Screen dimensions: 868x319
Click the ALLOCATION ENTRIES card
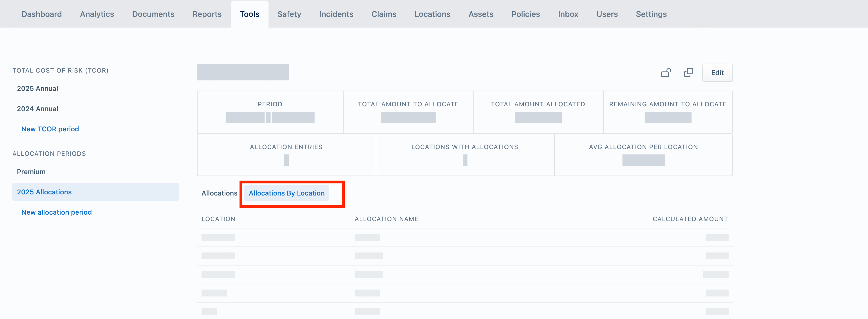tap(287, 155)
